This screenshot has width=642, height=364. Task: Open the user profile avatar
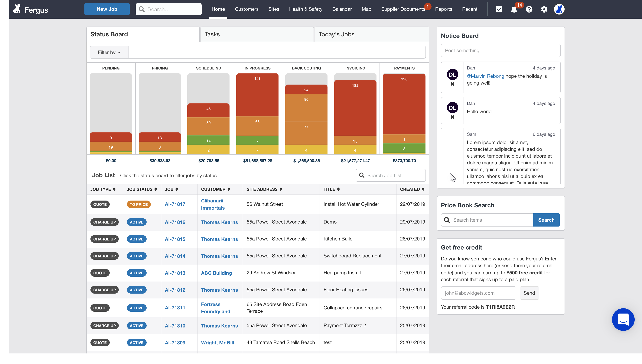pos(559,9)
